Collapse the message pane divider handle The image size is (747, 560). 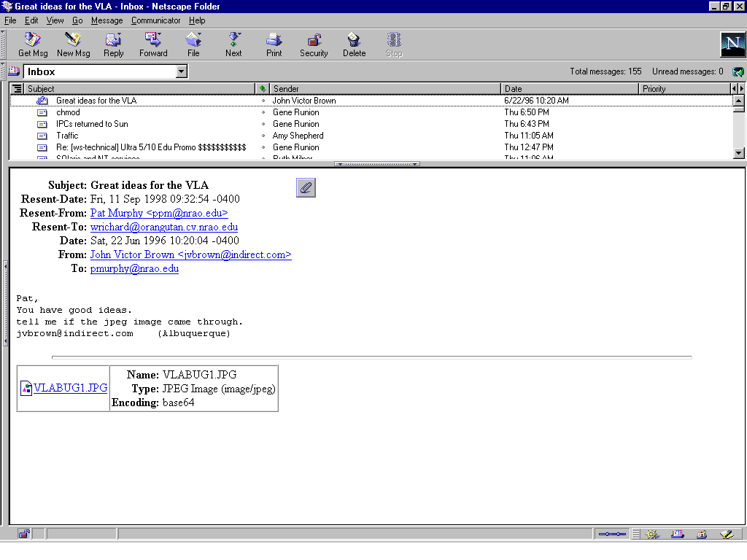point(377,164)
